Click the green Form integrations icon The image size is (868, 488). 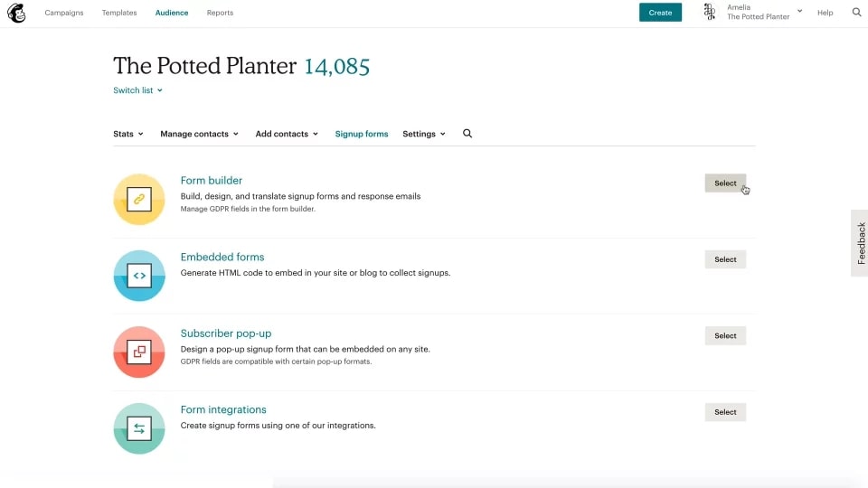(x=139, y=428)
